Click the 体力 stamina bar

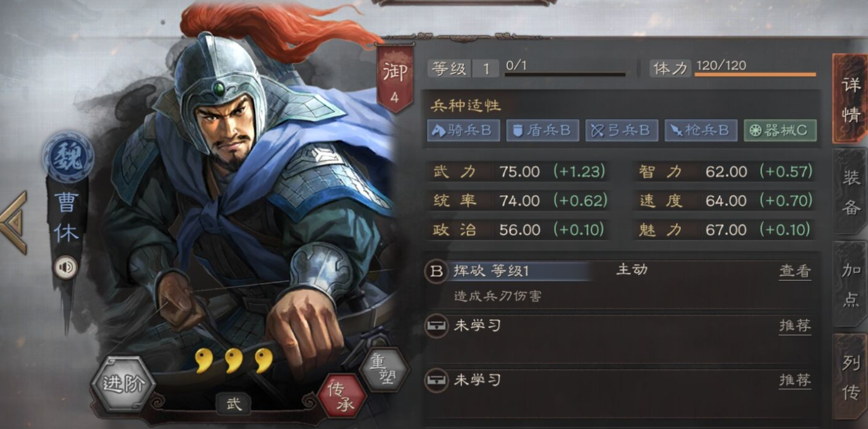point(755,73)
